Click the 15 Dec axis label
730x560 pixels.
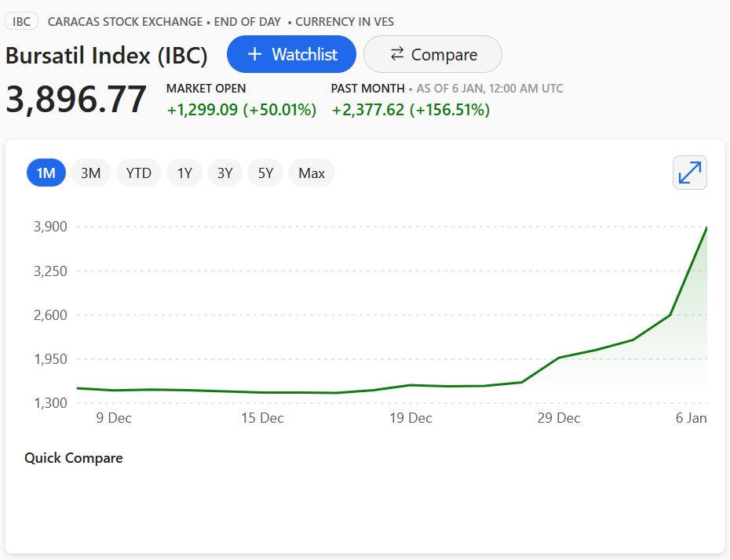(x=262, y=418)
